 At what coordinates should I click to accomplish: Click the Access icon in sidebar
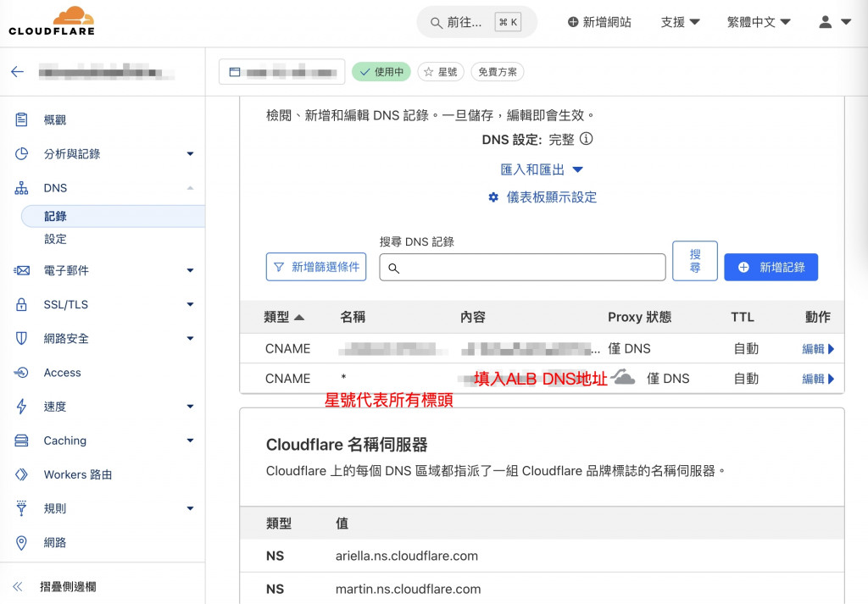pos(21,372)
